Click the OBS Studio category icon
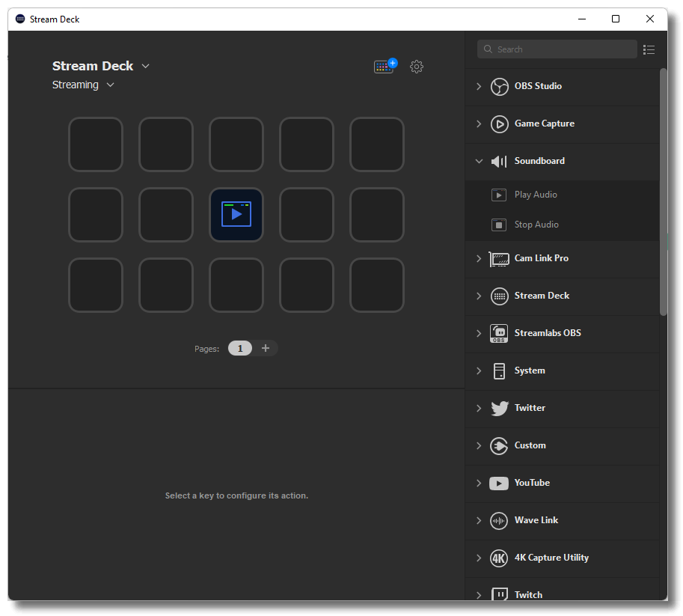The height and width of the screenshot is (616, 683). pos(499,86)
